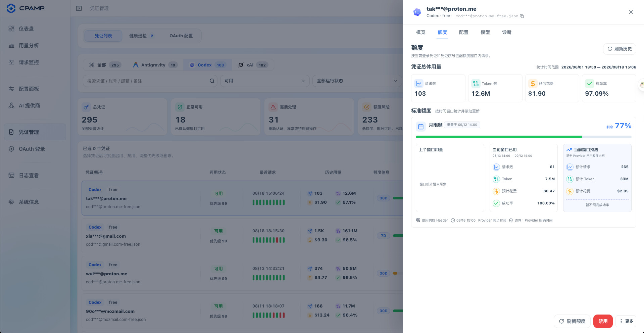Filter credentials by xAI 182

(253, 65)
